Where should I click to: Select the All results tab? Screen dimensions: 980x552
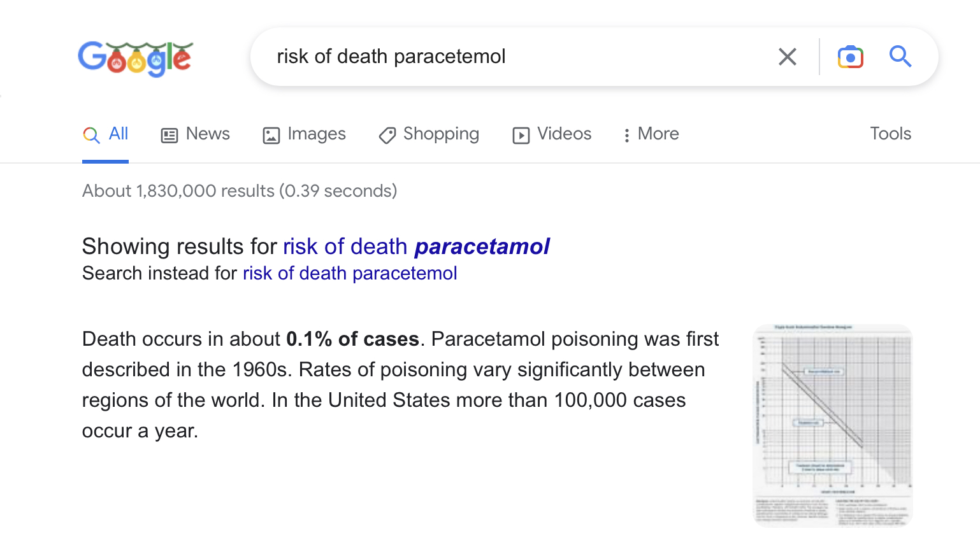point(119,134)
